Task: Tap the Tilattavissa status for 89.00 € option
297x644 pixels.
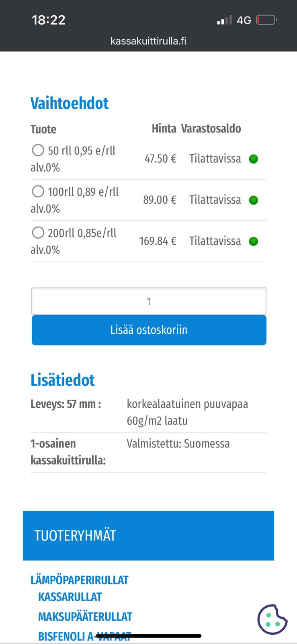Action: [x=215, y=200]
